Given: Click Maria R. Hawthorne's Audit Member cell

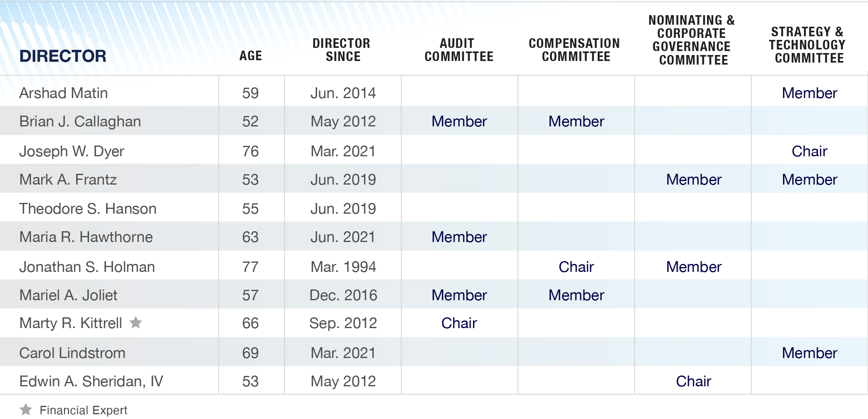Looking at the screenshot, I should coord(459,237).
